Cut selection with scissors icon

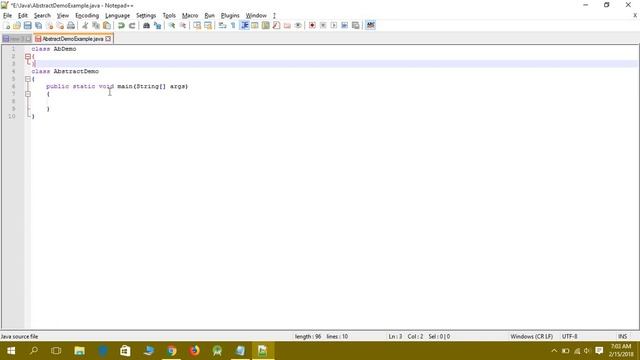(85, 25)
